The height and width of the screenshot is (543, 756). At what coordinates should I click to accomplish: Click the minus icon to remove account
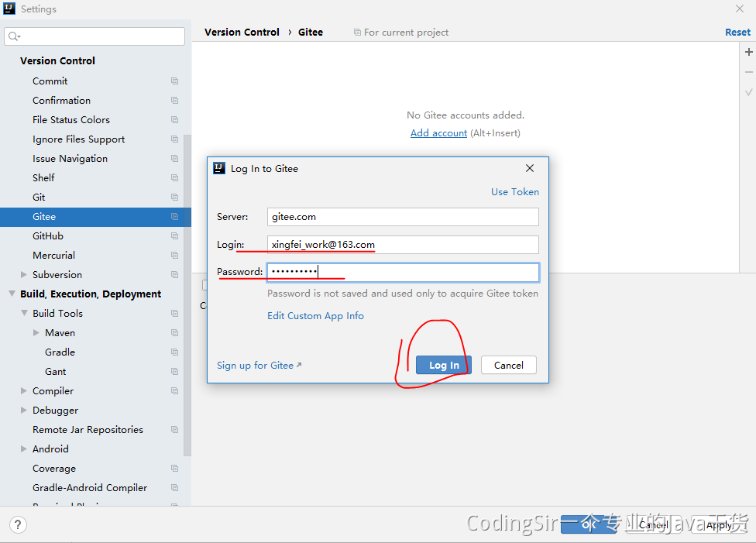click(x=749, y=72)
